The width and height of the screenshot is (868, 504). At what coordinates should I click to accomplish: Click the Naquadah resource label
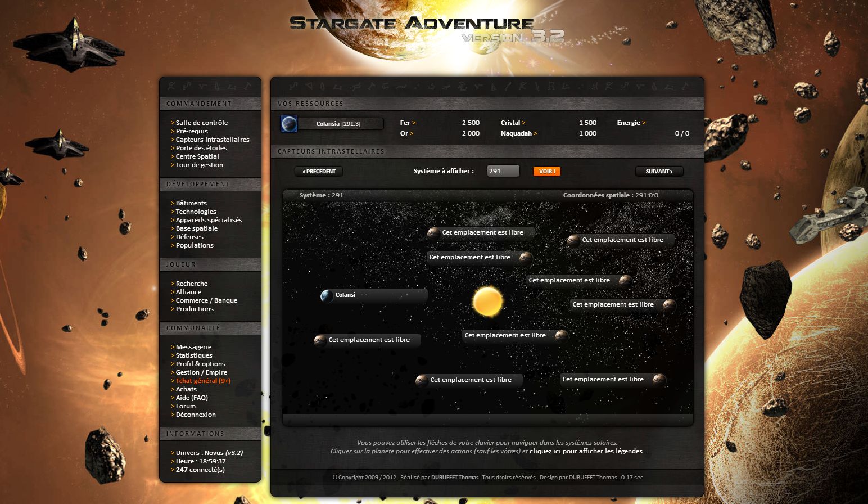click(519, 133)
